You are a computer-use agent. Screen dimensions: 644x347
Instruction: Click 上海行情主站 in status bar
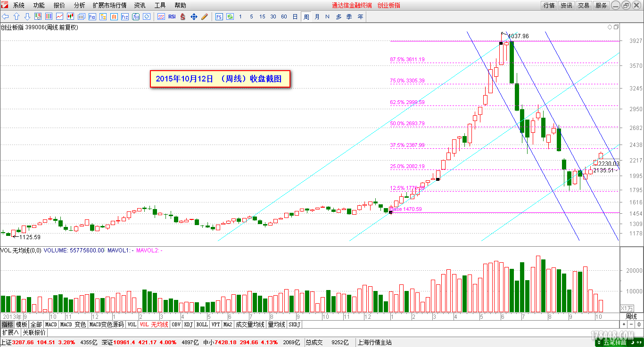point(375,342)
